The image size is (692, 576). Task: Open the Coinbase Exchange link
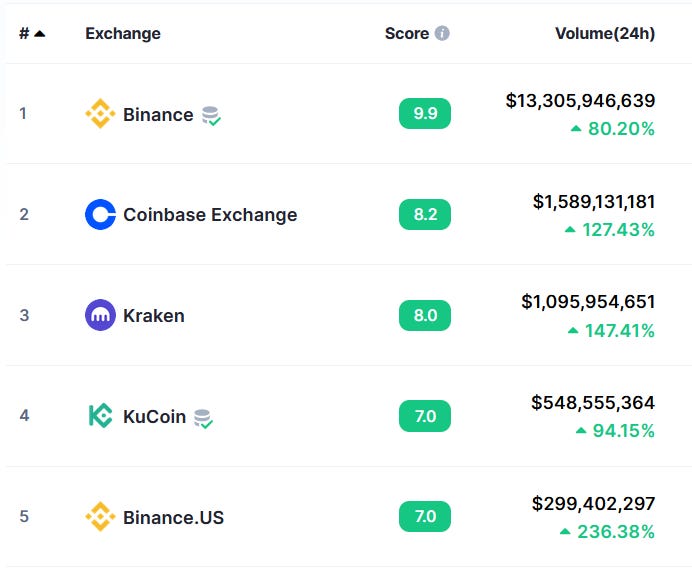point(210,215)
